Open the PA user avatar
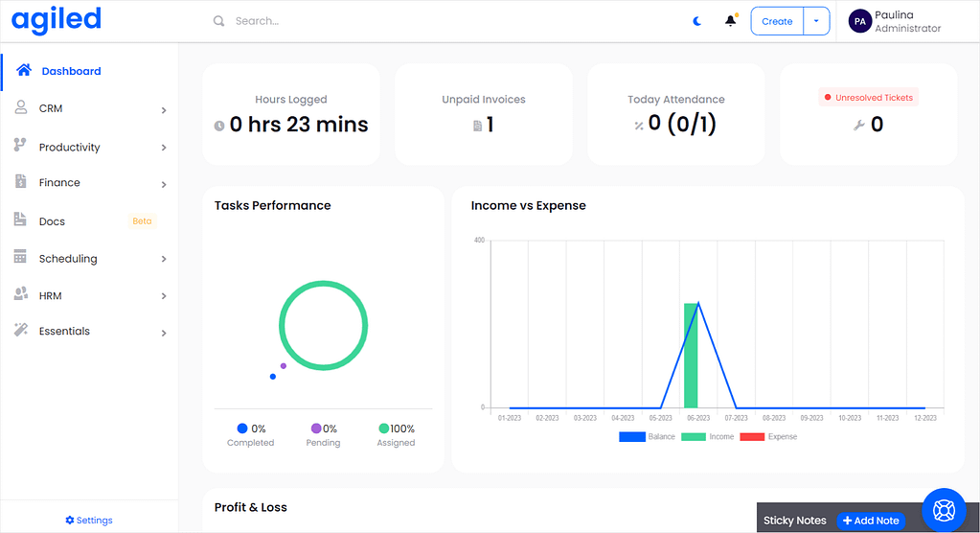The height and width of the screenshot is (533, 980). [860, 21]
